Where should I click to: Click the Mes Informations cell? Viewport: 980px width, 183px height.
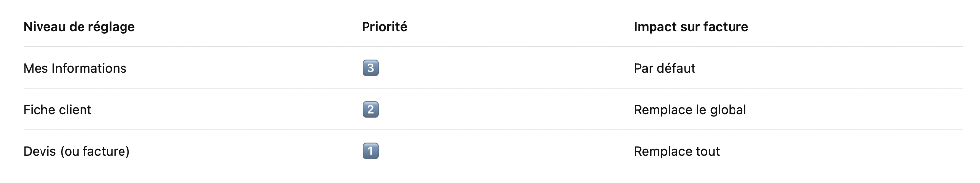click(75, 68)
